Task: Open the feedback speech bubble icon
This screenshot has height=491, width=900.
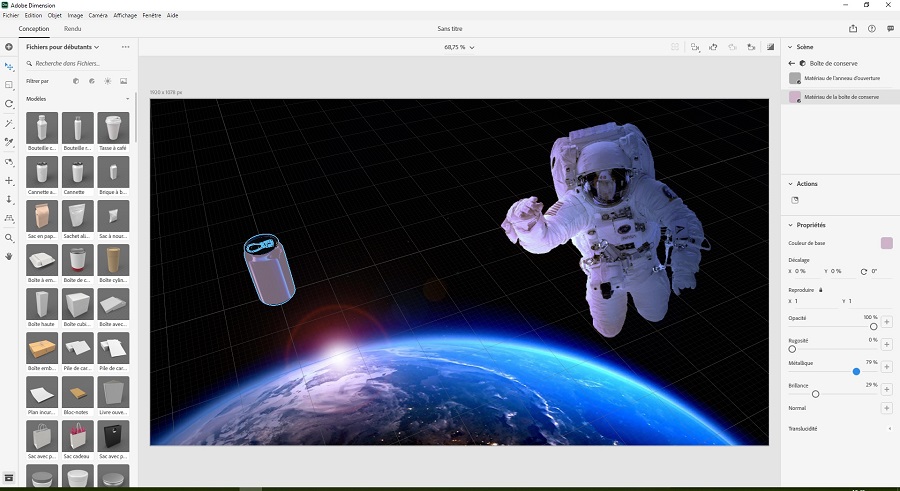Action: (890, 29)
